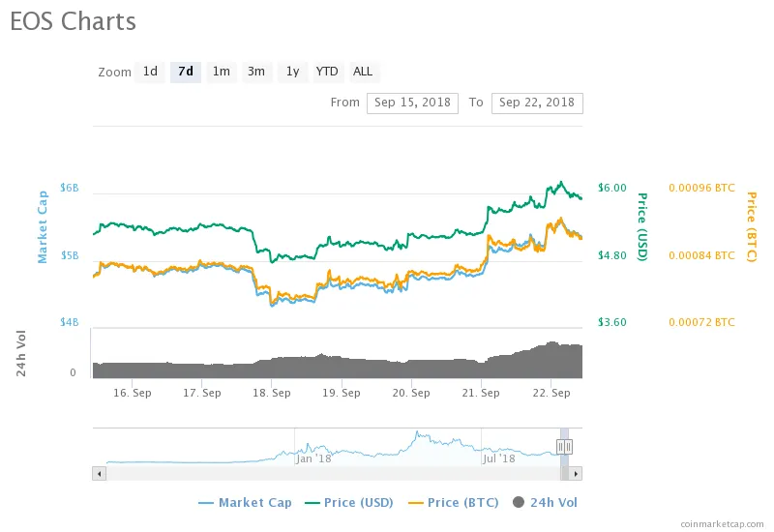This screenshot has width=774, height=532.
Task: Click the 20. Sep axis label
Action: click(x=411, y=394)
